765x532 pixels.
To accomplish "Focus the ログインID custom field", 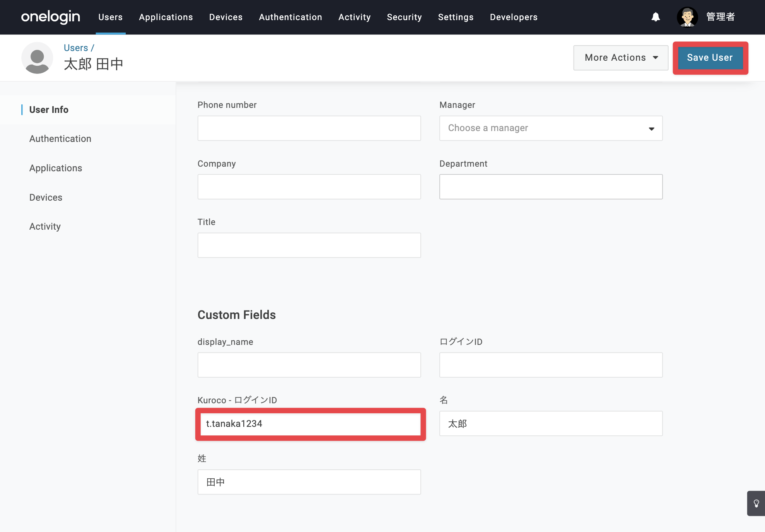I will [551, 365].
